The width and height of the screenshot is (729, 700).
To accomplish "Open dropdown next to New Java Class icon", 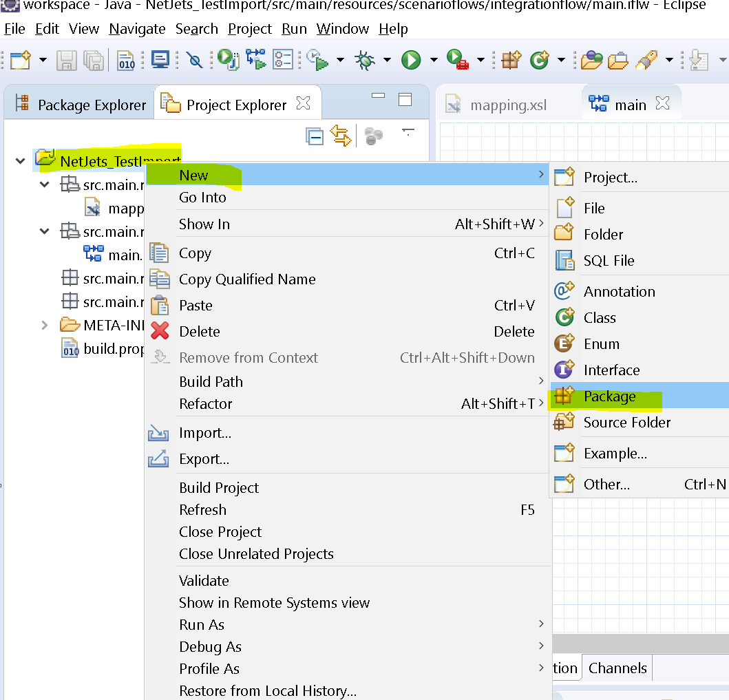I will point(561,60).
